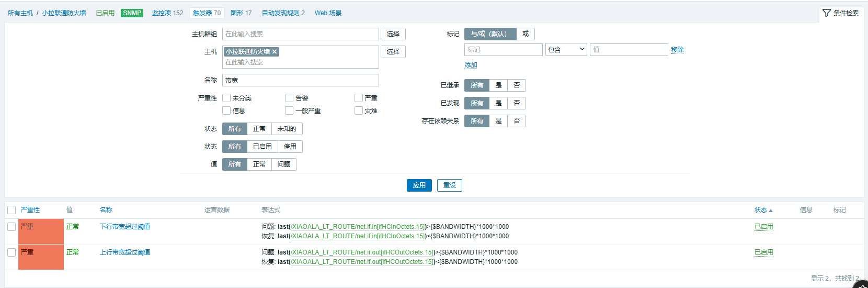
Task: Sort table by 严重性 column
Action: tap(30, 210)
